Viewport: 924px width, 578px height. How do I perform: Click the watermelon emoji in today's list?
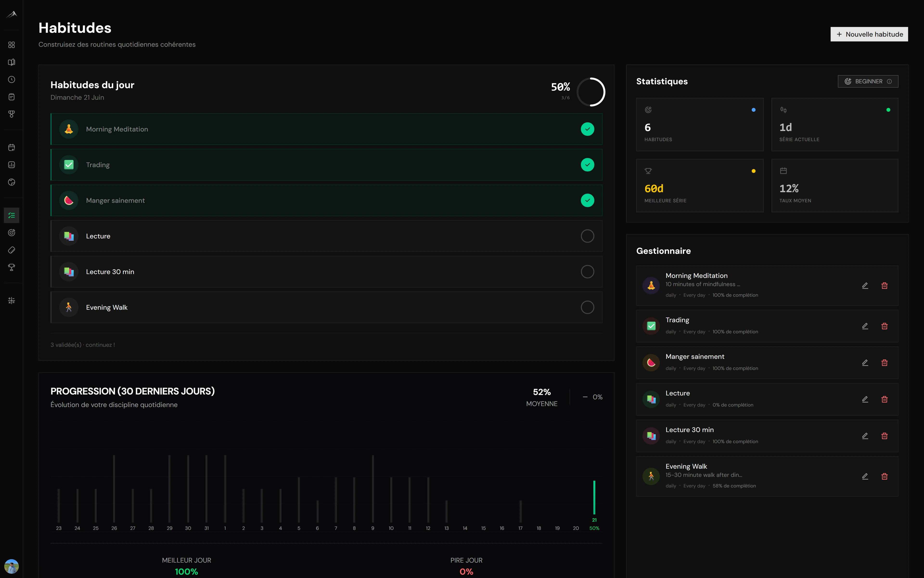(x=69, y=200)
